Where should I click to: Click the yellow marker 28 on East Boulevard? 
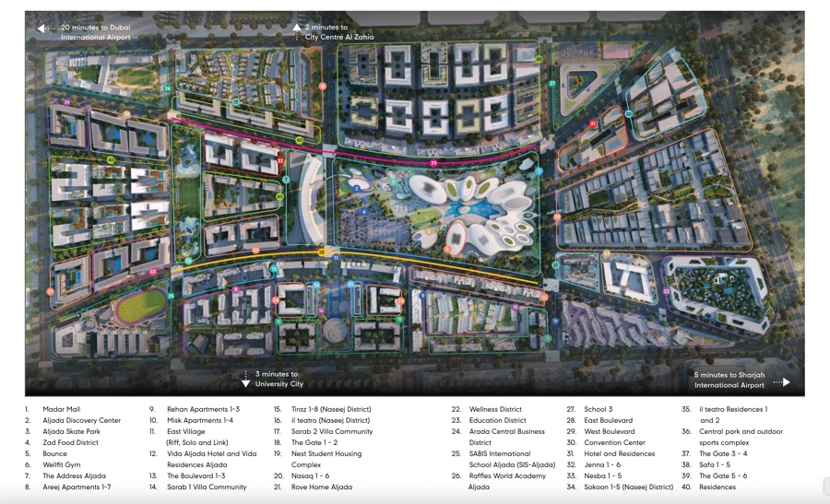(x=321, y=252)
